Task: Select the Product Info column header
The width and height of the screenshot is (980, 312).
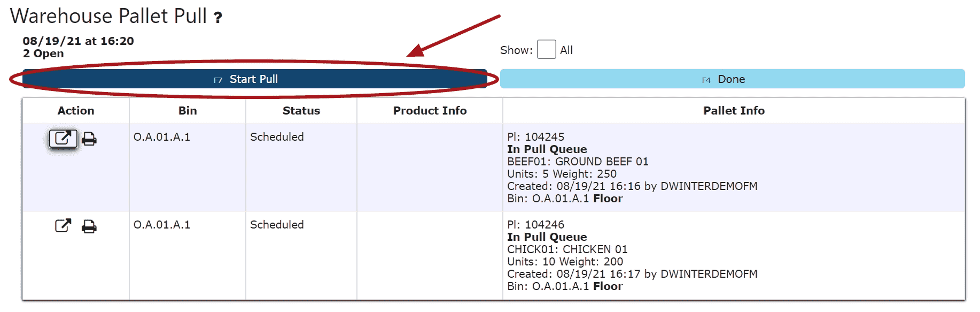Action: (x=430, y=111)
